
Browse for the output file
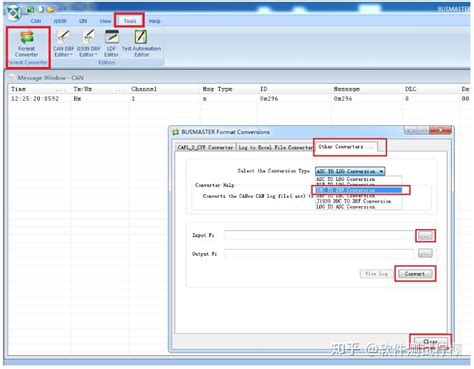click(x=425, y=253)
